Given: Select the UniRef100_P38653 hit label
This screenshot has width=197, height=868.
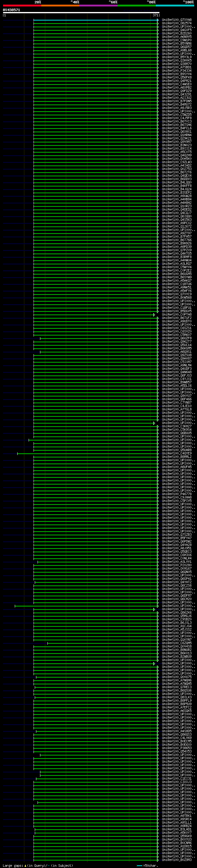Looking at the screenshot, I should pyautogui.click(x=177, y=748).
